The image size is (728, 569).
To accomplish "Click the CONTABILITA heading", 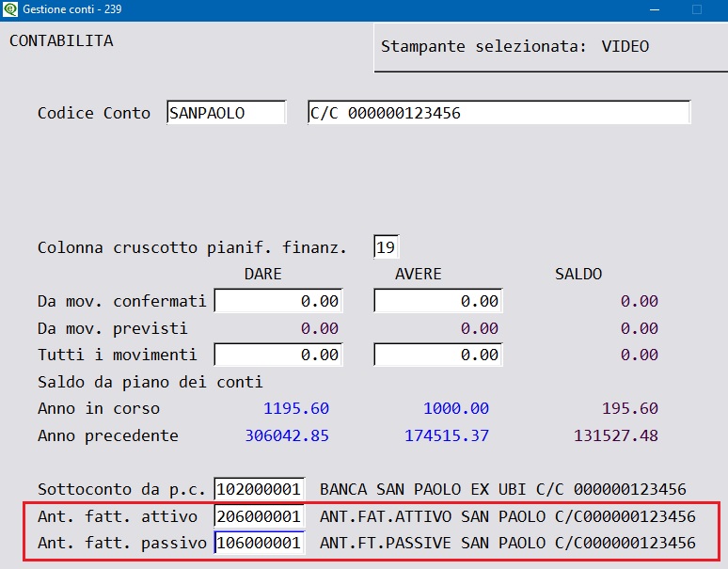I will coord(61,40).
